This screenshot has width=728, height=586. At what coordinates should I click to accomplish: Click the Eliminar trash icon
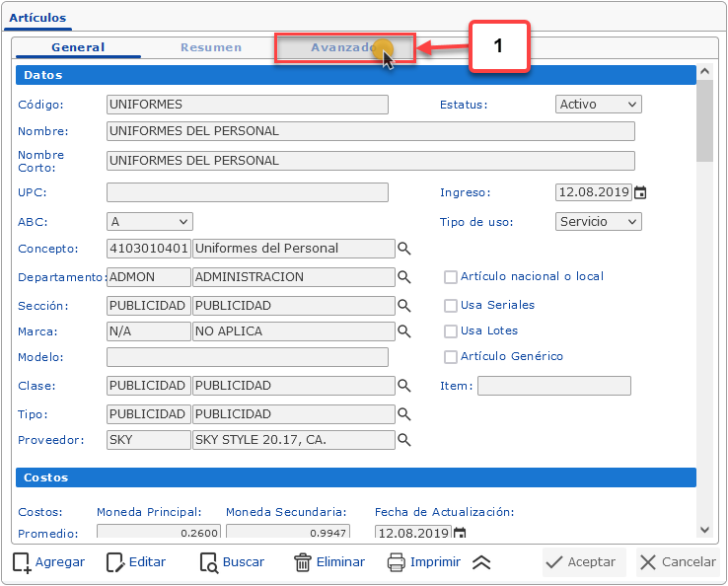tap(302, 562)
